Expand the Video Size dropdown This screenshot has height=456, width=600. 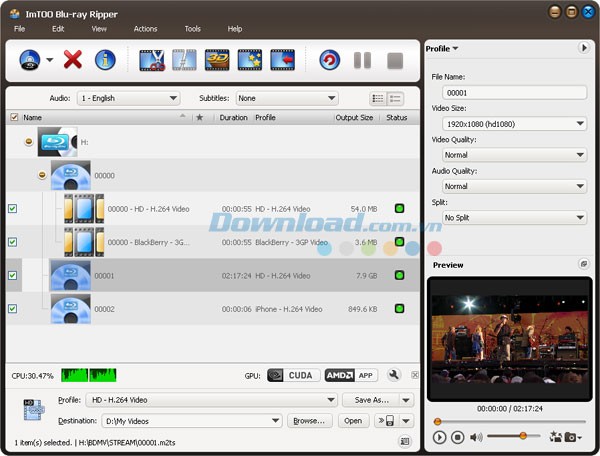point(513,124)
